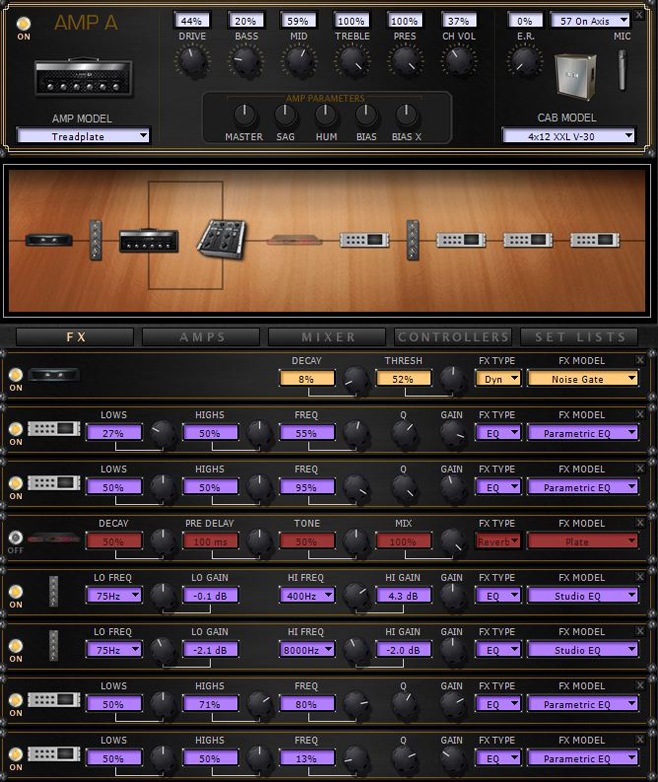
Task: Click the SAG knob in Amp Parameters
Action: tap(285, 116)
